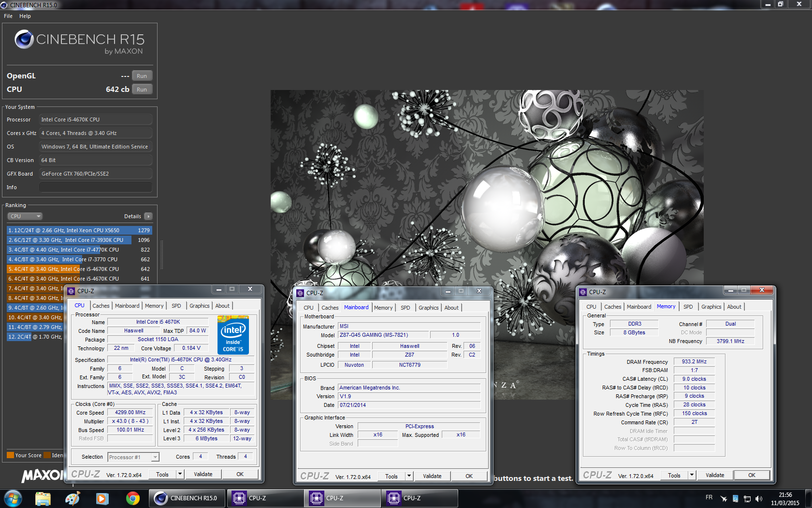Open the Details arrow in Ranking
Image resolution: width=812 pixels, height=508 pixels.
[148, 216]
